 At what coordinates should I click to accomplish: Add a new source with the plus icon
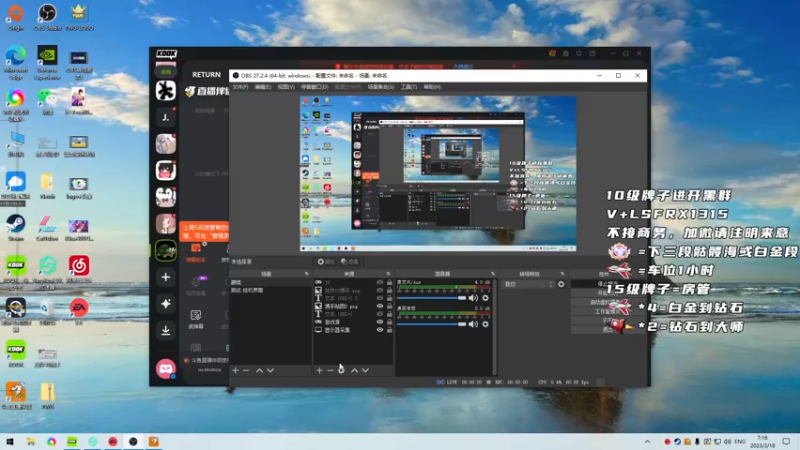[x=319, y=370]
